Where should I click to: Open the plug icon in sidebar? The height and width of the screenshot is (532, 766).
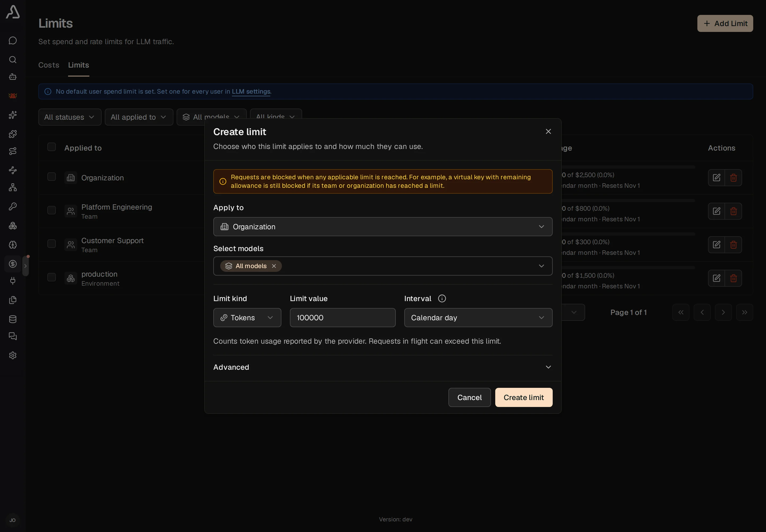[x=13, y=281]
